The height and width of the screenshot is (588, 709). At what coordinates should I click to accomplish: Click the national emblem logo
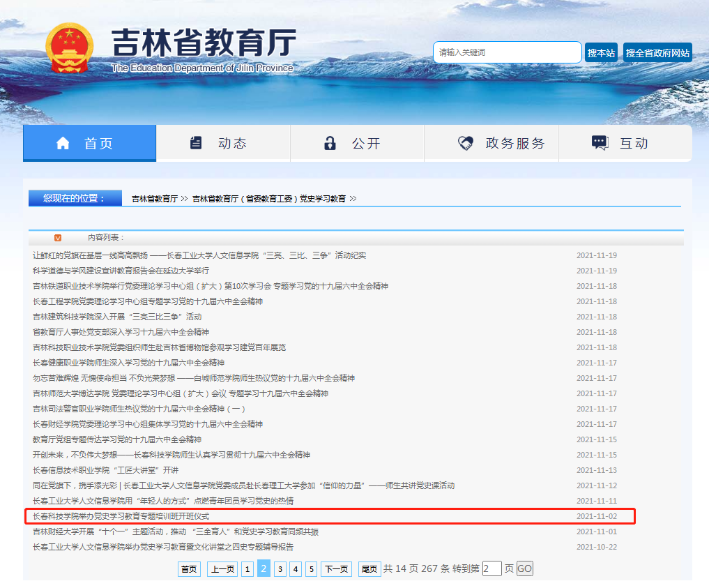point(68,48)
